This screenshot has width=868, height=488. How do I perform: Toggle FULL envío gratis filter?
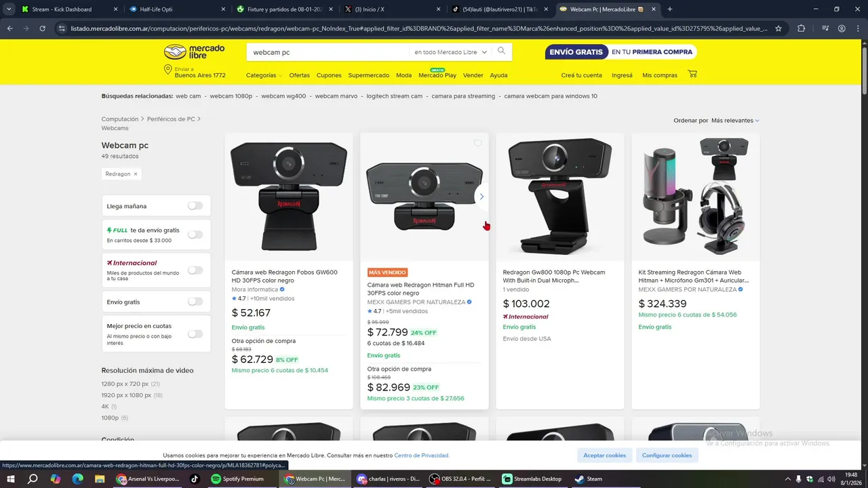195,235
